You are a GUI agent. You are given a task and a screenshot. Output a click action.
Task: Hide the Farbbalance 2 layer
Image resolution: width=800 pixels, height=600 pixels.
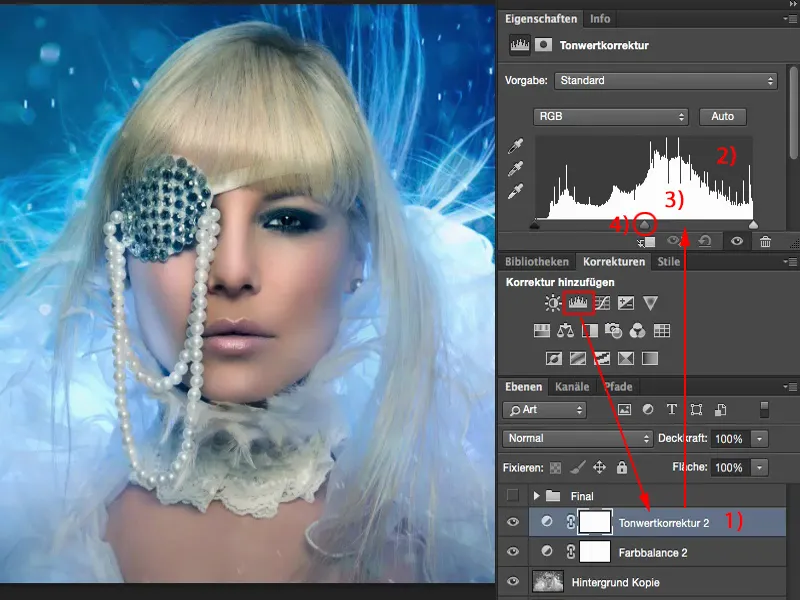(x=513, y=552)
